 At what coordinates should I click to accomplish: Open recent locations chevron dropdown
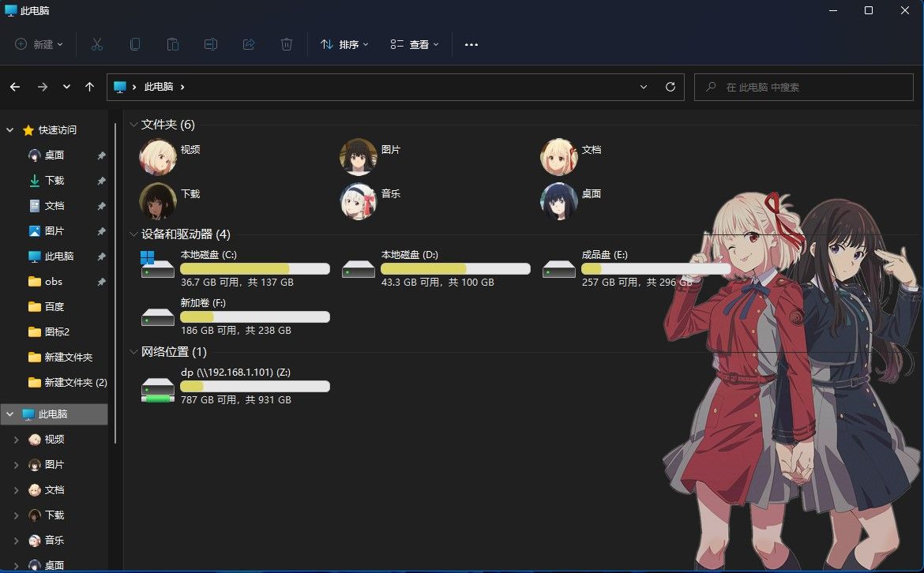(66, 87)
